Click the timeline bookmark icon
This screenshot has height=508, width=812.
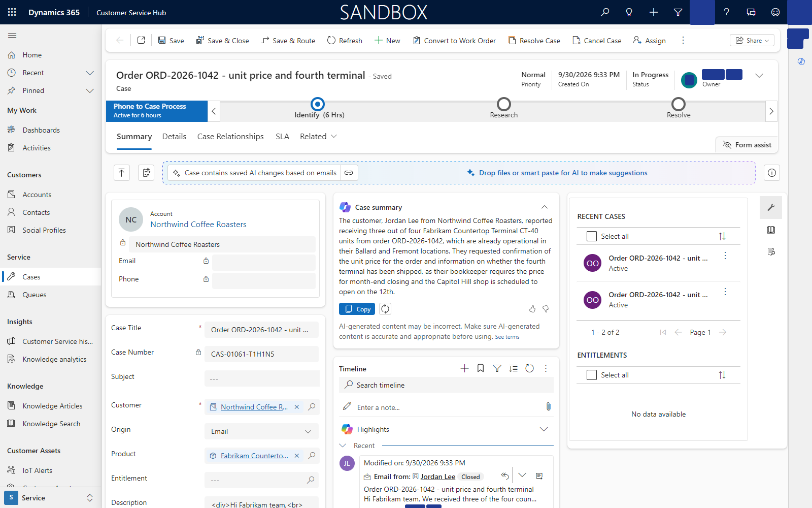point(481,368)
